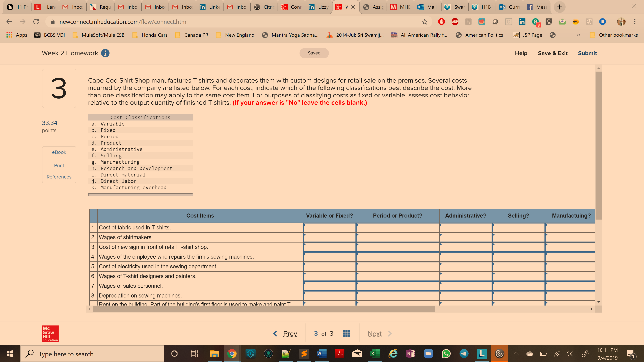
Task: Print the question
Action: [x=59, y=165]
